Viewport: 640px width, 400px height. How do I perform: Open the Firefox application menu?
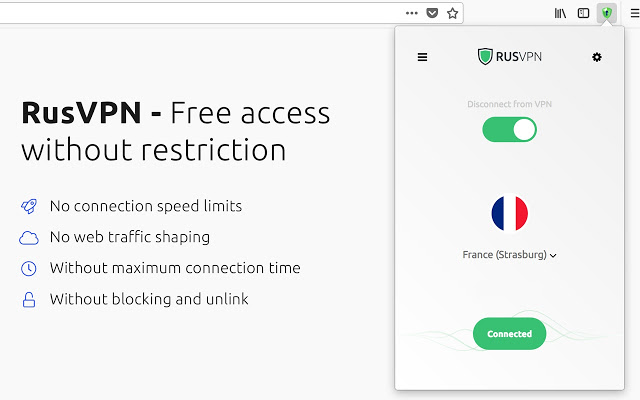point(635,13)
